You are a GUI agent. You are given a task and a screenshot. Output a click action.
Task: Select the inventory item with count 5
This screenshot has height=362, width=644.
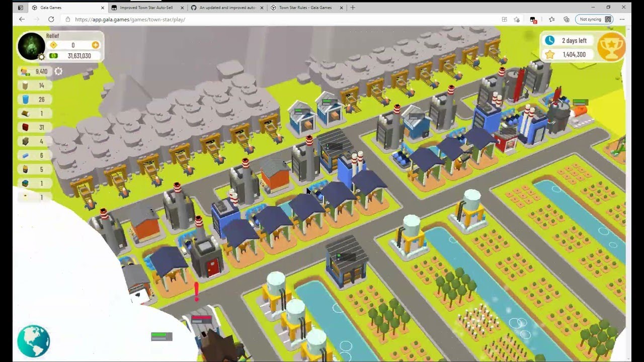point(34,169)
